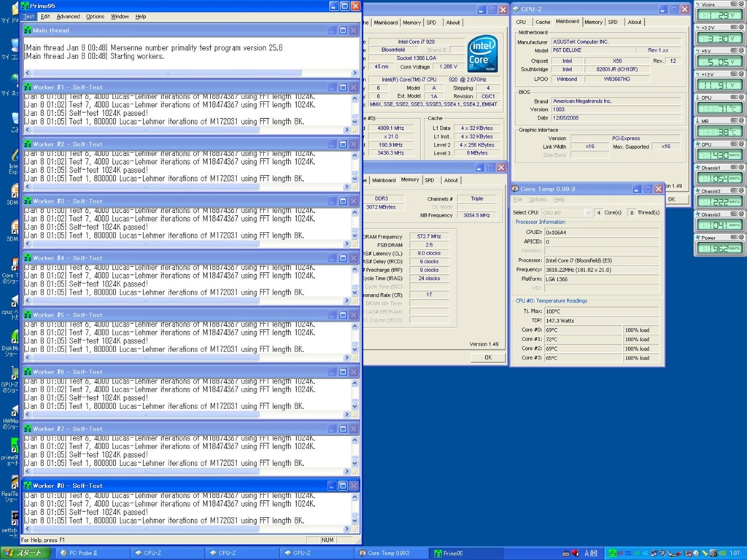
Task: Open the Advanced menu in Prime95
Action: pos(68,16)
